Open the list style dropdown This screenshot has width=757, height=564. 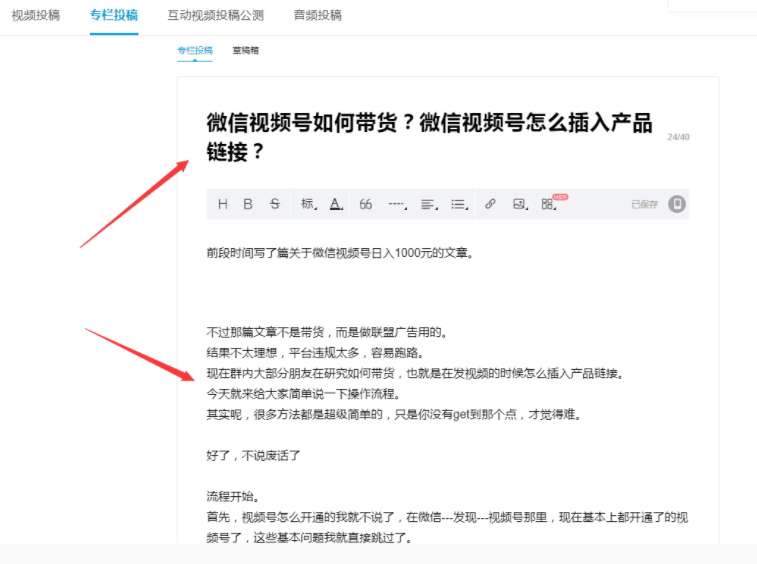[460, 204]
